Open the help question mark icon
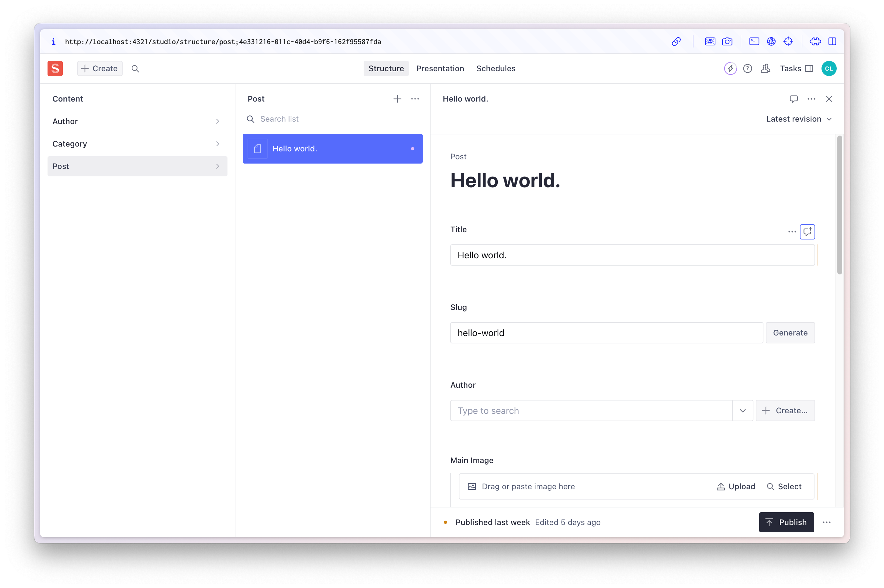Screen dimensions: 884x588 click(747, 69)
